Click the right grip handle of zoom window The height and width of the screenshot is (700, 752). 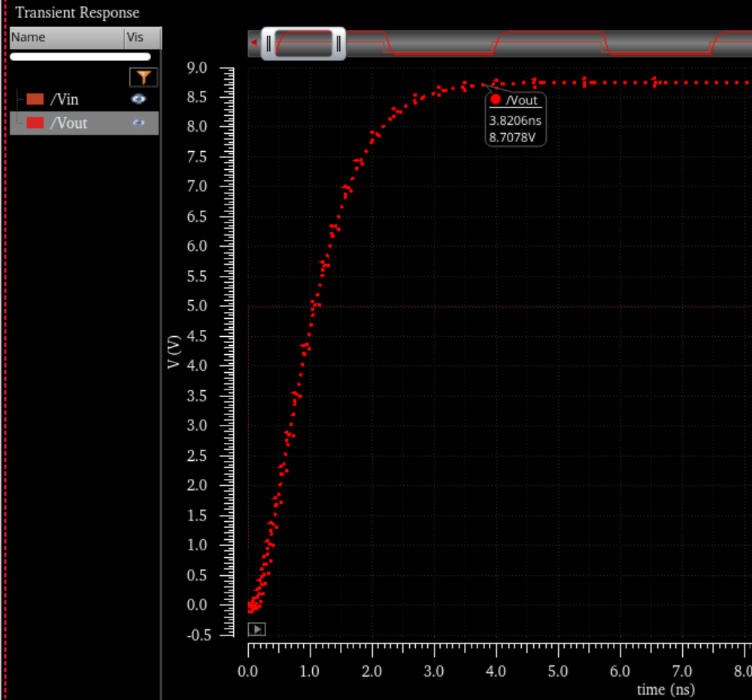(x=339, y=44)
